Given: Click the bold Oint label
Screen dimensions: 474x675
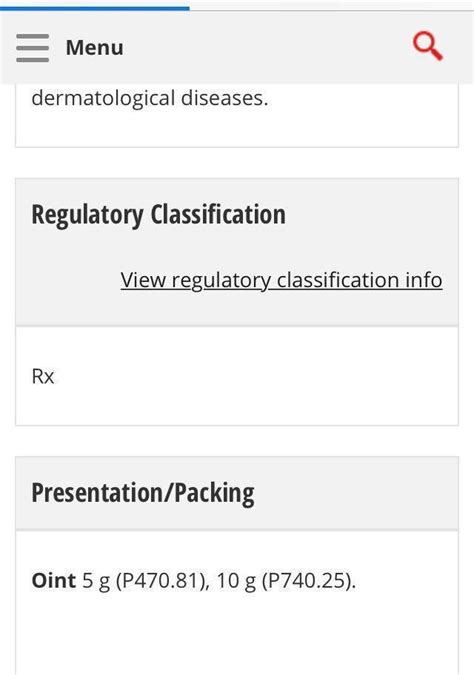Looking at the screenshot, I should pos(54,580).
